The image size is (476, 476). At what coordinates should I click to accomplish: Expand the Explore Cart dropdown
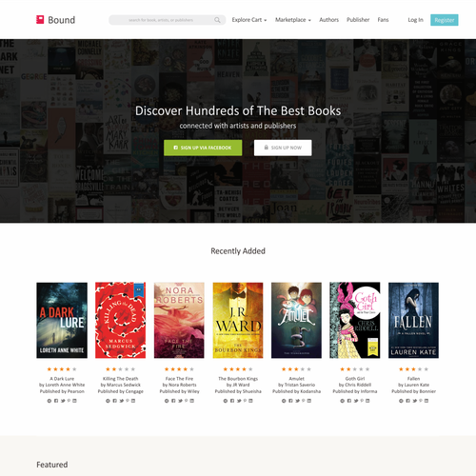[249, 20]
